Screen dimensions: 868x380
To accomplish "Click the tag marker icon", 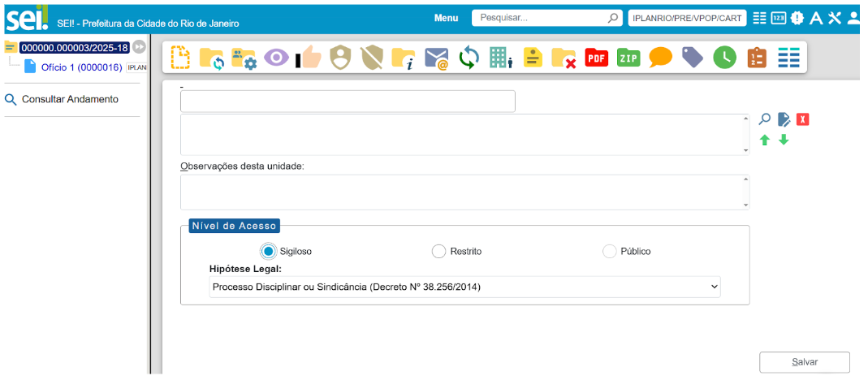I will click(x=692, y=58).
